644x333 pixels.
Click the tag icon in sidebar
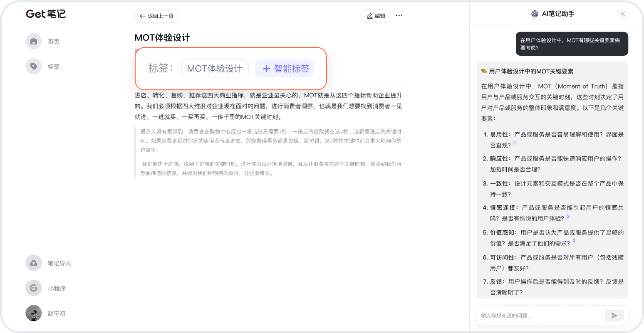point(34,66)
